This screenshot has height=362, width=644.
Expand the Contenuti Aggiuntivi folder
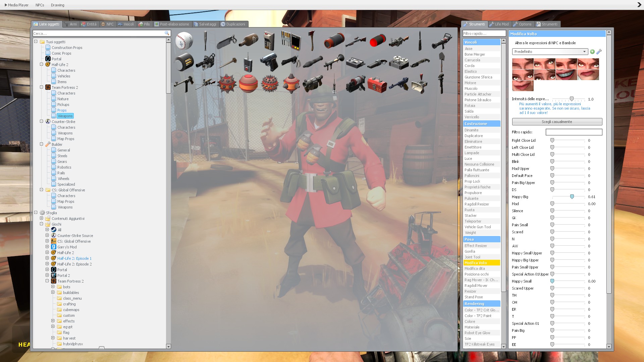42,218
